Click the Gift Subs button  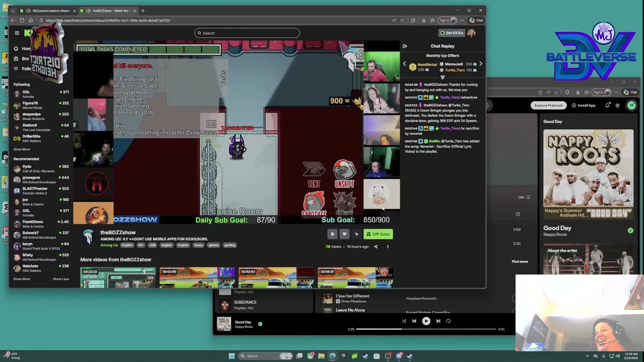(x=378, y=234)
